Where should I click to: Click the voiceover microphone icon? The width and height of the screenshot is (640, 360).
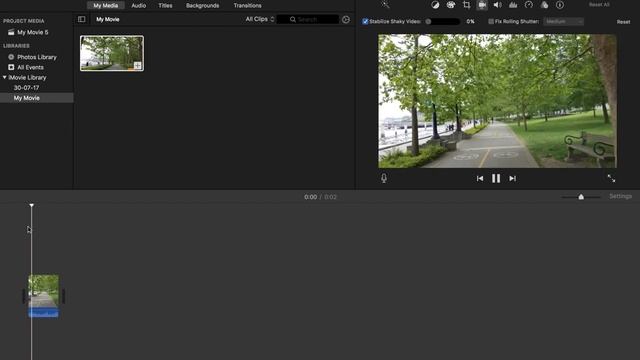pyautogui.click(x=384, y=178)
